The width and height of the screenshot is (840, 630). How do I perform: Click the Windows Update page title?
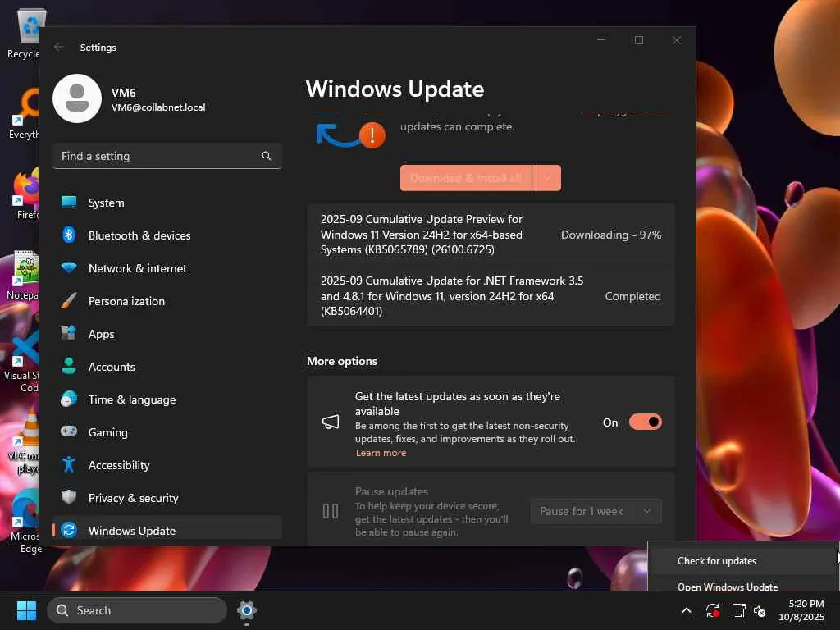pos(395,89)
